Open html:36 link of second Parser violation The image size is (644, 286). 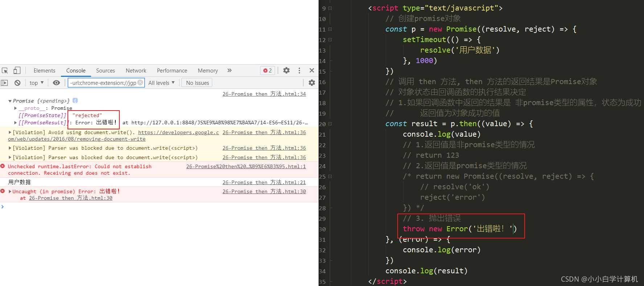(x=264, y=157)
